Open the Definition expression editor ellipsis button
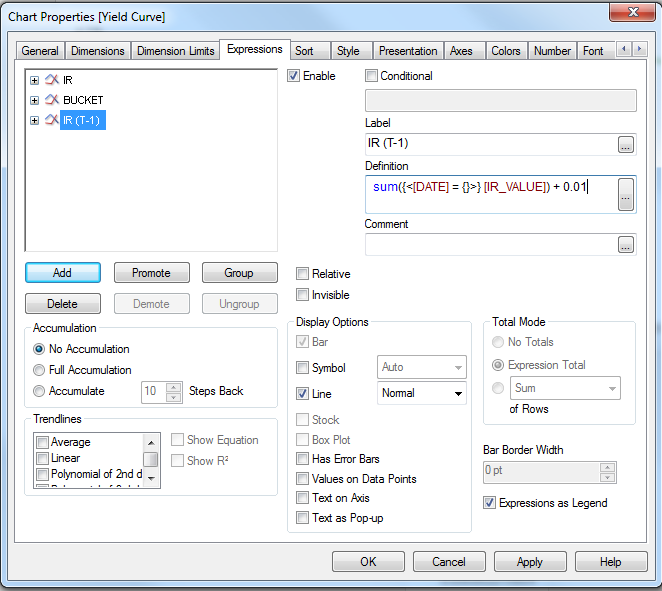The width and height of the screenshot is (662, 591). 626,194
